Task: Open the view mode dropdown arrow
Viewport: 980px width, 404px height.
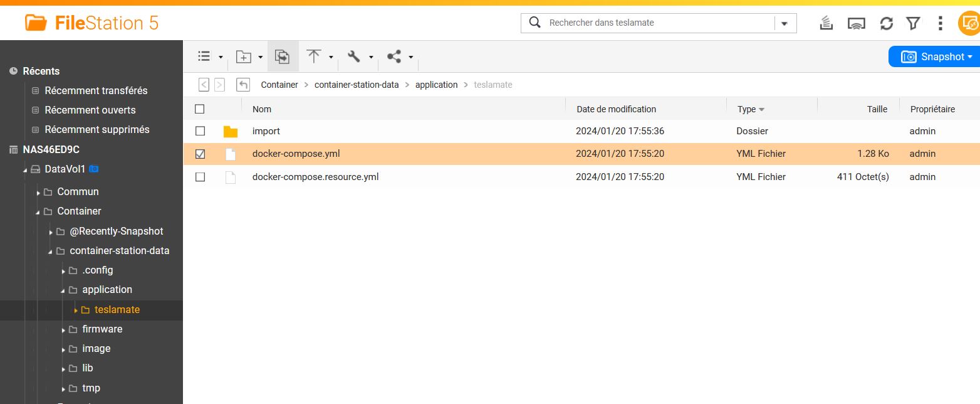Action: 221,57
